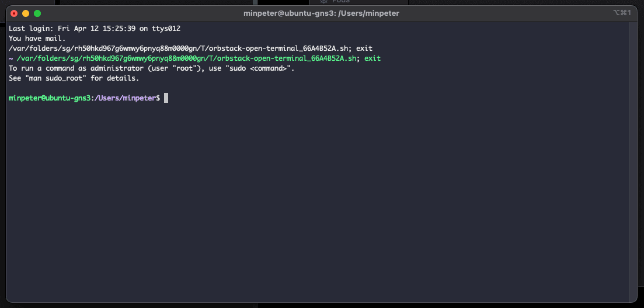Close the terminal window with red button
644x308 pixels.
(14, 13)
